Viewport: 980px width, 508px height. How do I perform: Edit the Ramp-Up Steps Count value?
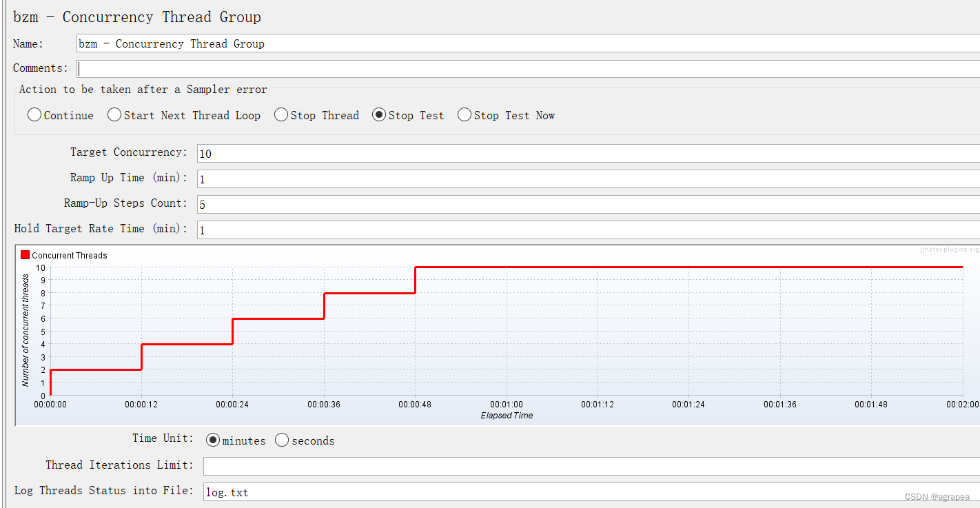[x=345, y=204]
